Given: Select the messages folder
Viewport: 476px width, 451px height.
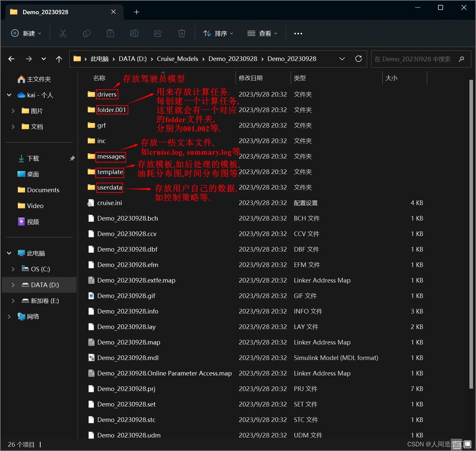Looking at the screenshot, I should click(111, 156).
